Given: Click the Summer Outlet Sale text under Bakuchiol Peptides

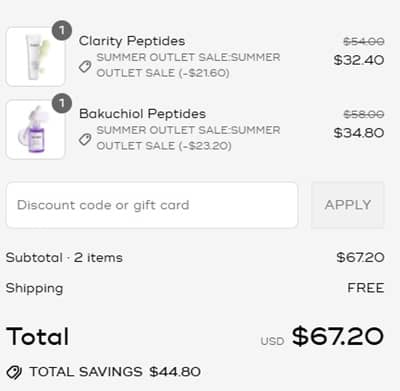Looking at the screenshot, I should pyautogui.click(x=188, y=138).
